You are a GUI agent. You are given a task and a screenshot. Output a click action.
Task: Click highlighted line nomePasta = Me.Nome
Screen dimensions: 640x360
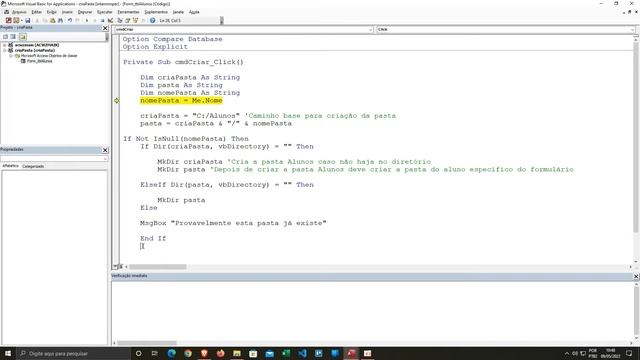pyautogui.click(x=181, y=100)
